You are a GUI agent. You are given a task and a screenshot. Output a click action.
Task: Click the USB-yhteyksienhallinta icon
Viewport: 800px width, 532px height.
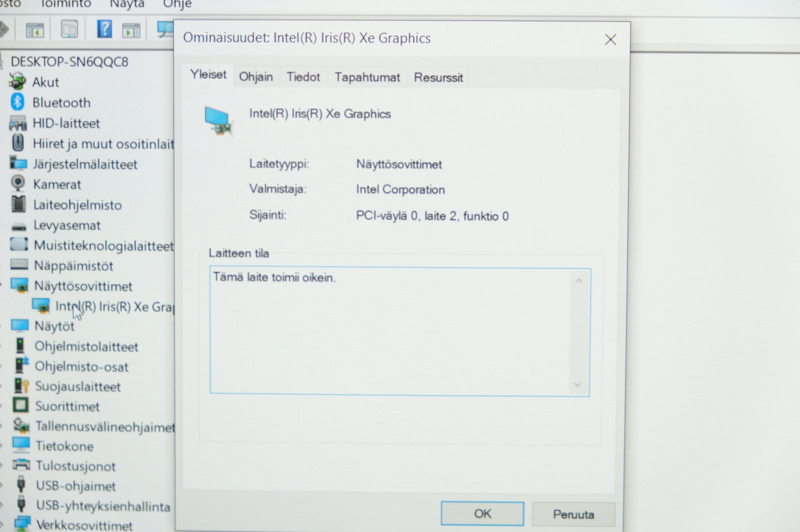click(x=21, y=504)
